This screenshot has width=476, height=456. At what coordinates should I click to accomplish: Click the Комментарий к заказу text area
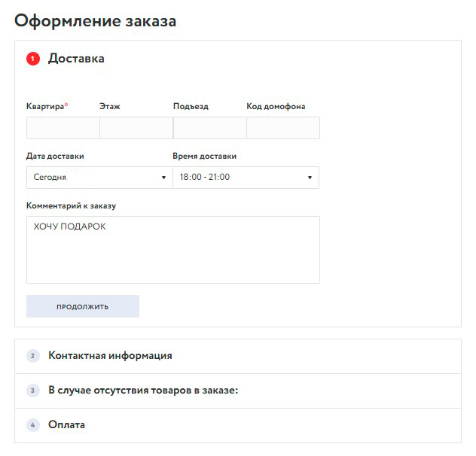(173, 250)
